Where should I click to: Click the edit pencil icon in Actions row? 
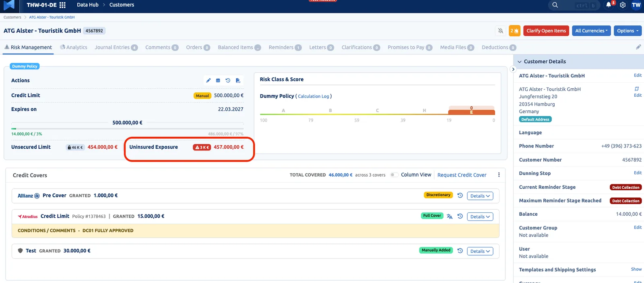tap(208, 81)
